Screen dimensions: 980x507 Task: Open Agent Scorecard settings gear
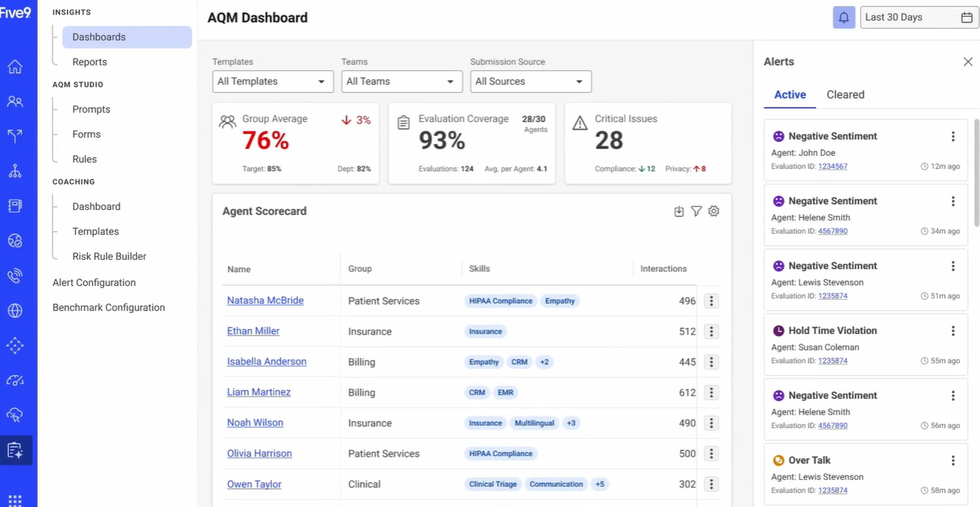[714, 211]
